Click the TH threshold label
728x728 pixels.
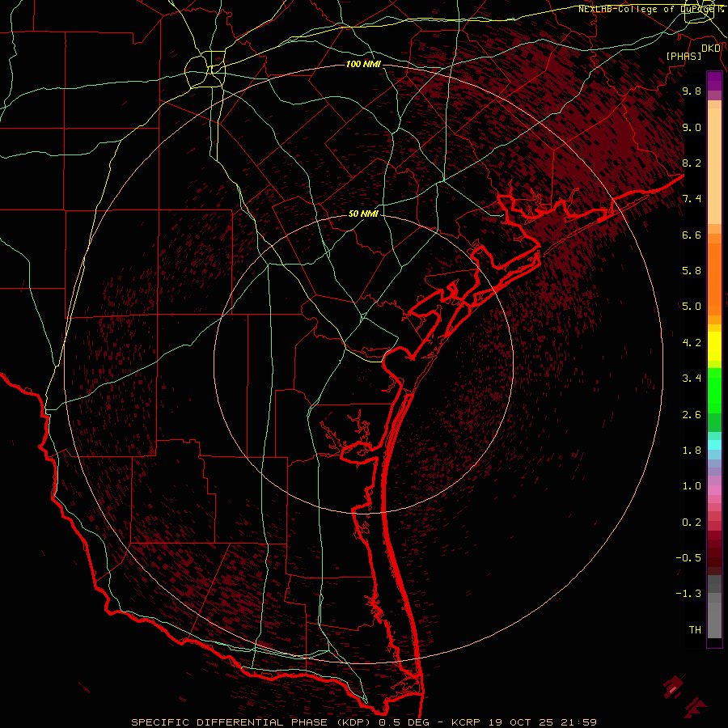(695, 630)
